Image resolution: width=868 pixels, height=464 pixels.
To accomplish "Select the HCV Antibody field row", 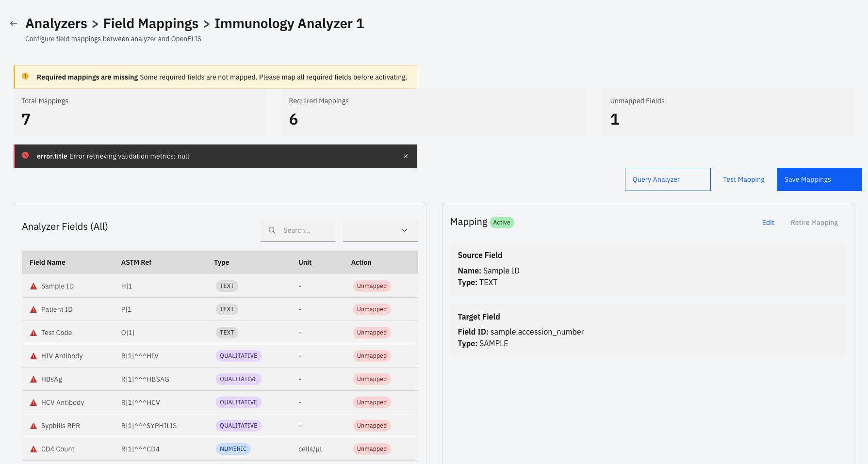I will click(x=220, y=402).
